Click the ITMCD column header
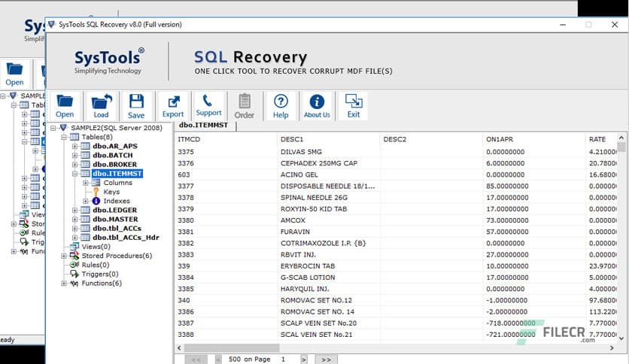Screen dimensions: 629x364 [x=226, y=139]
